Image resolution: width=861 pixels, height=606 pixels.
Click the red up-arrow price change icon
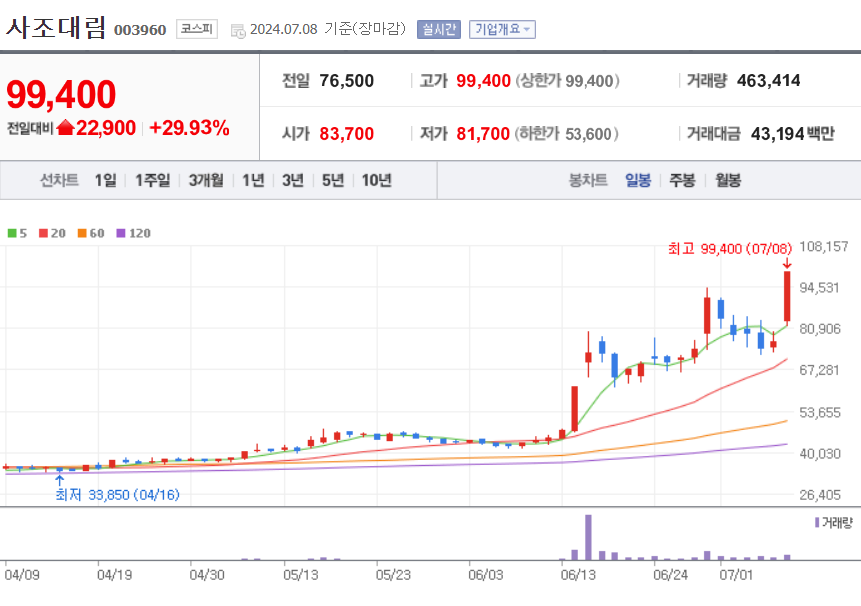pyautogui.click(x=65, y=128)
